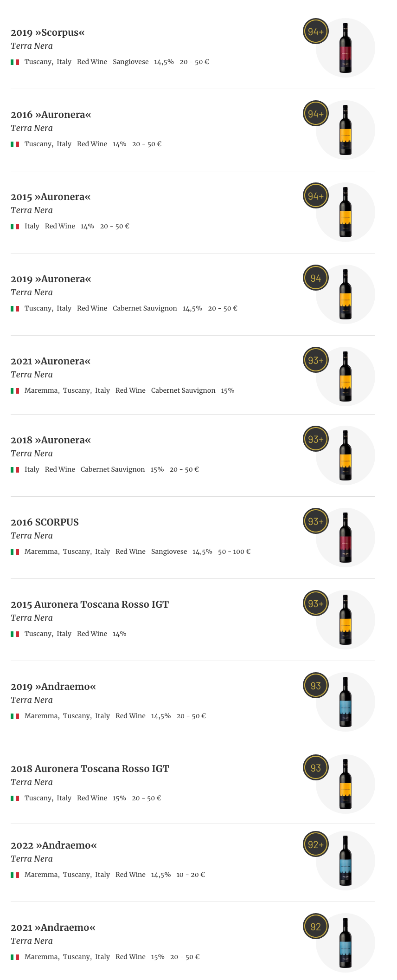Click the Italian flag icon under 2019 Scorpus
Viewport: 397px width, 980px height.
point(15,62)
